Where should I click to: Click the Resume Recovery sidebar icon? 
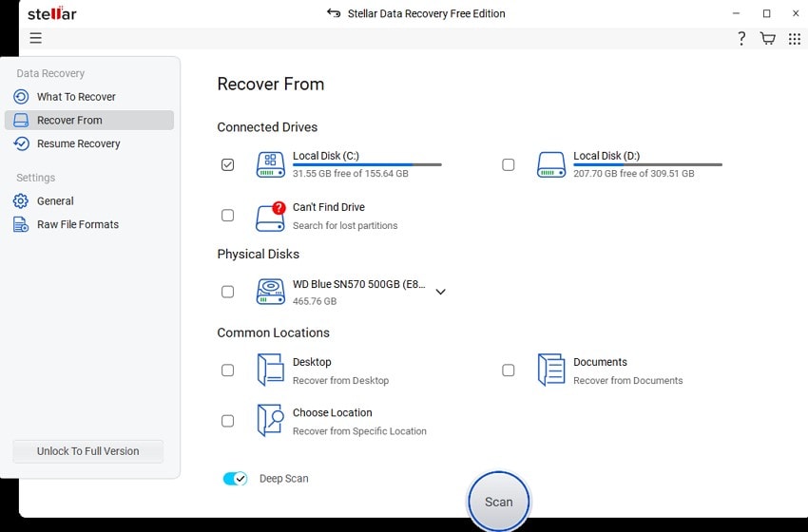[x=21, y=143]
